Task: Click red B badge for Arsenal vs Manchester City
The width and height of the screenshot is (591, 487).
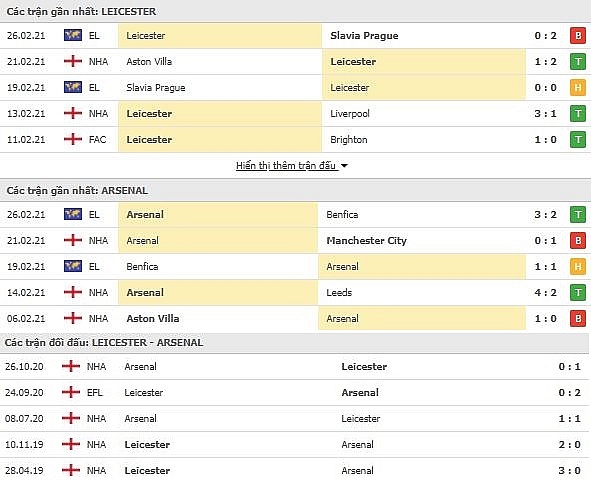Action: point(578,240)
